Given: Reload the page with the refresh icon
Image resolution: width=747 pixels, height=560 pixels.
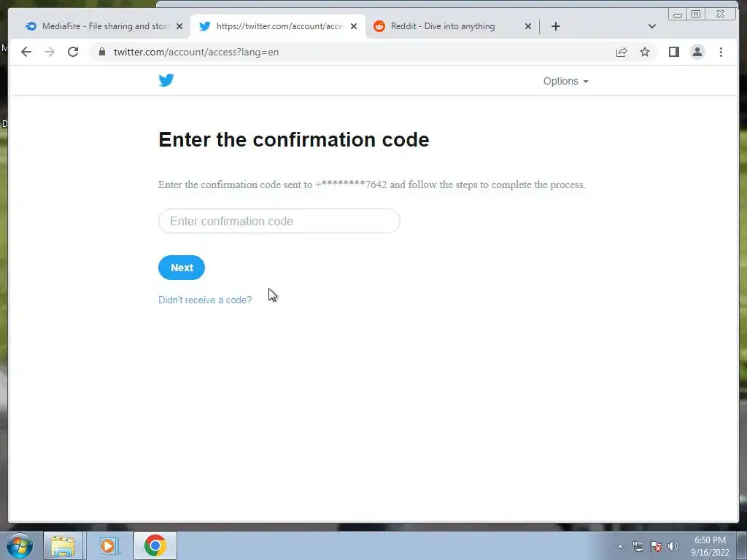Looking at the screenshot, I should [x=73, y=52].
